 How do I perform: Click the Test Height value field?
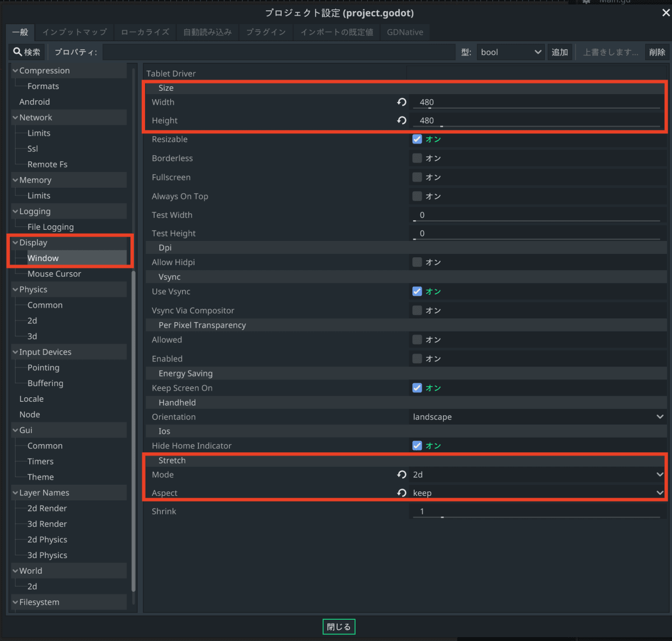536,234
